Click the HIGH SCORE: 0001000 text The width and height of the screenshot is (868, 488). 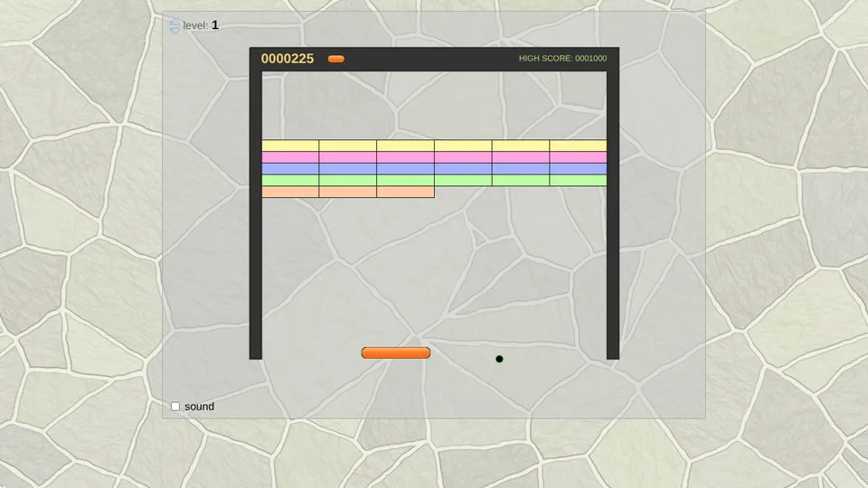click(562, 58)
